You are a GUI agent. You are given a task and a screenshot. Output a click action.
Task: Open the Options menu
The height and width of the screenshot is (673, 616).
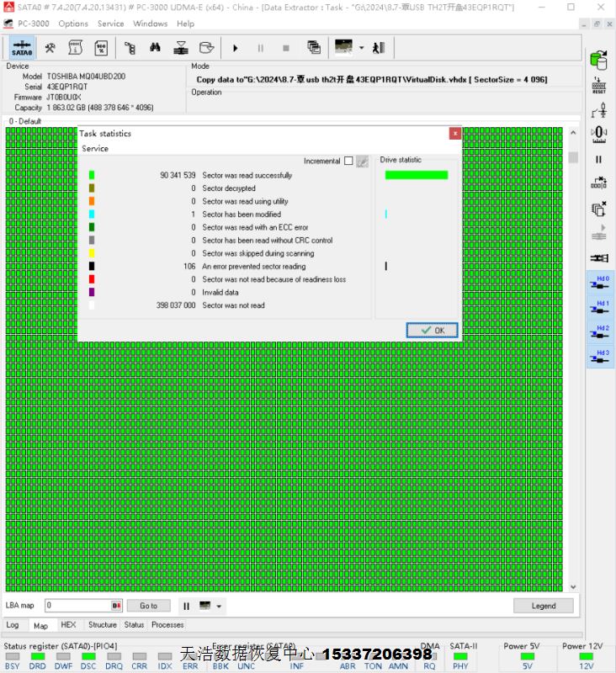pos(73,24)
